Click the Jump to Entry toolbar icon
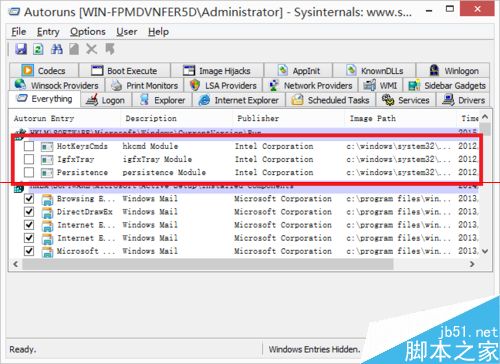Screen dimensions: 500x364 click(x=110, y=49)
